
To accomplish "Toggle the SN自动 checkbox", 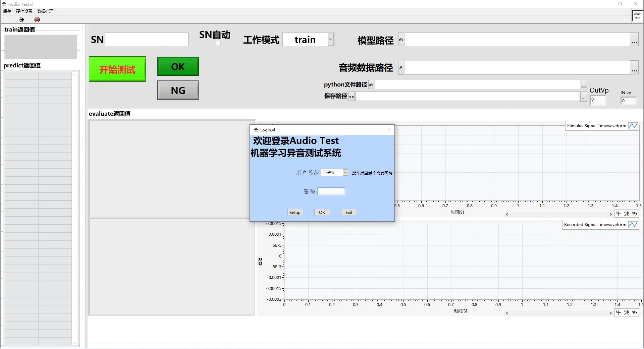I will pos(218,43).
